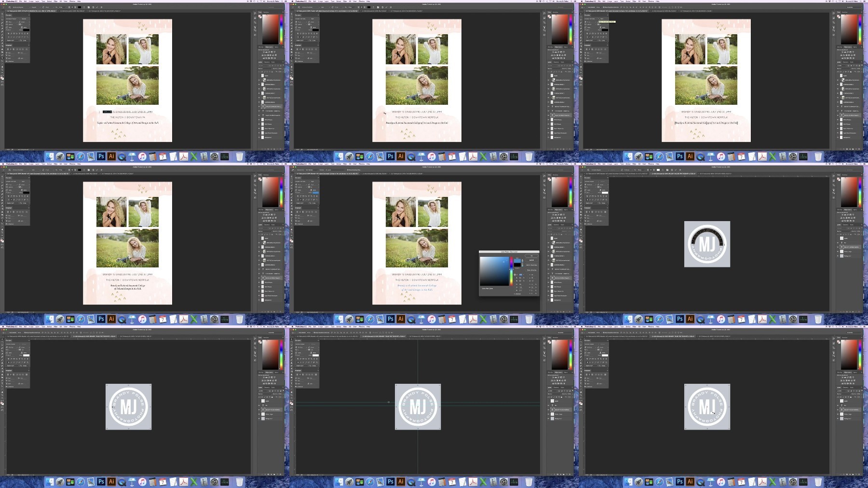Hide the Background layer in the middle-right frame

[838, 256]
